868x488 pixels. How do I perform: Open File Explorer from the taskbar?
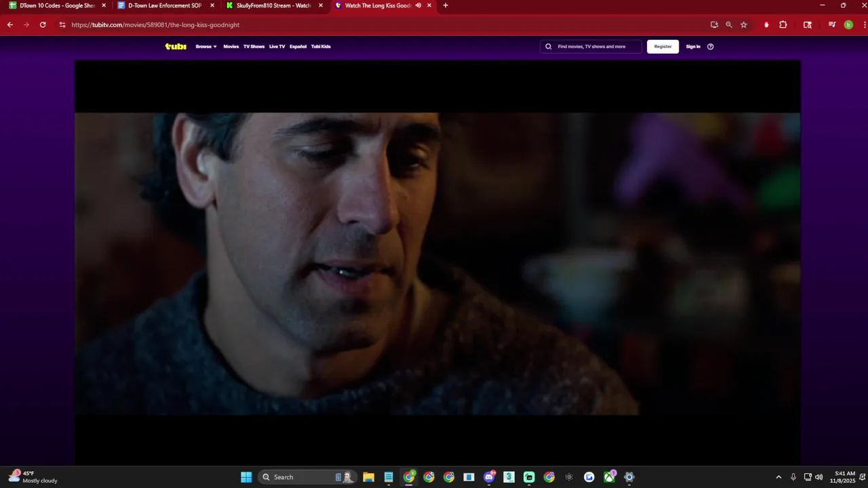click(368, 477)
